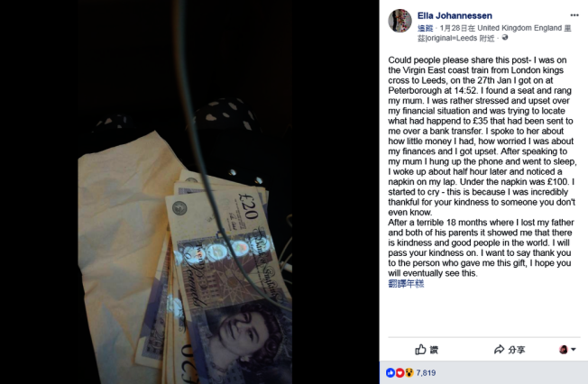Expand the dropdown arrow beside the small avatar

(x=574, y=350)
